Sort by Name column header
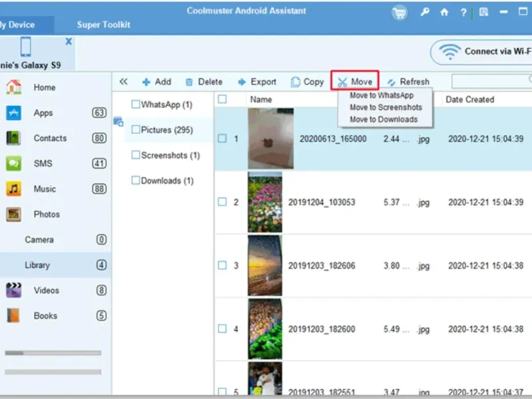 tap(261, 99)
